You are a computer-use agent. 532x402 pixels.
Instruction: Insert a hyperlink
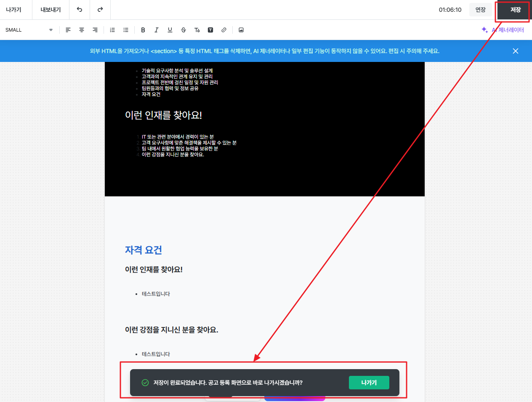click(224, 30)
